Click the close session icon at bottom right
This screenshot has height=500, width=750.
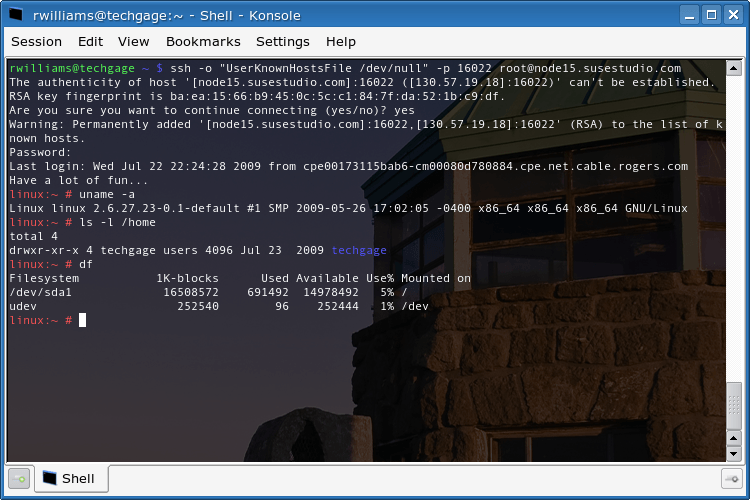point(732,478)
